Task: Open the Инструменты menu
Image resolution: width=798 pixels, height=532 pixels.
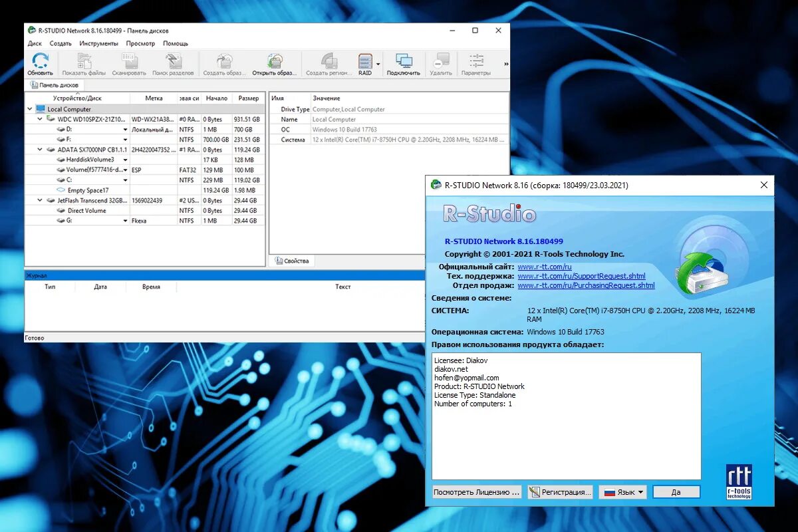Action: pyautogui.click(x=98, y=43)
